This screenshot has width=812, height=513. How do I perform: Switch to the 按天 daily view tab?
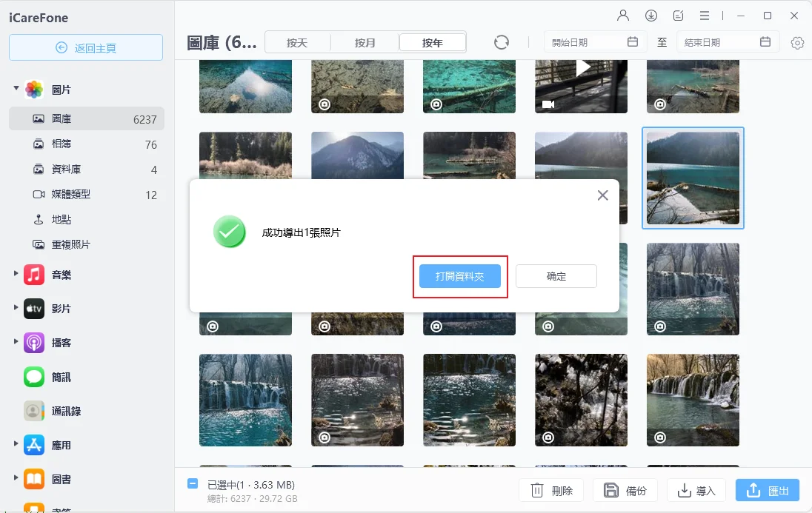coord(298,42)
